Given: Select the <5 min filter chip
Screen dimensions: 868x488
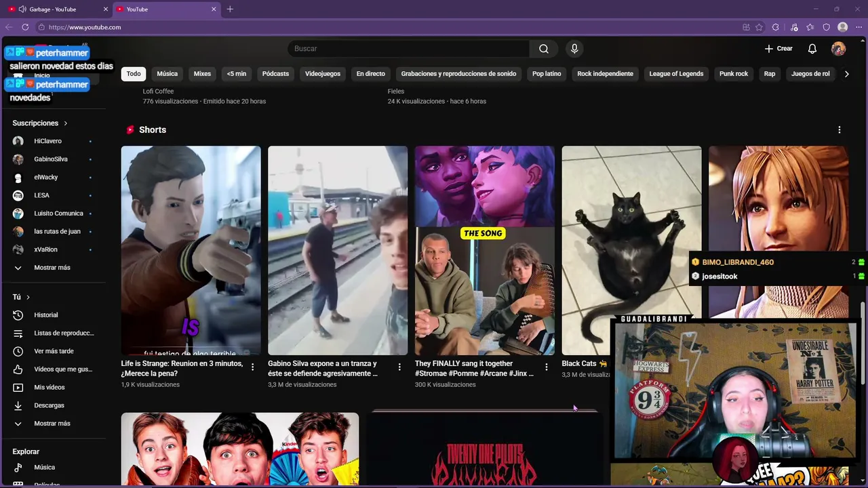Looking at the screenshot, I should pos(237,74).
